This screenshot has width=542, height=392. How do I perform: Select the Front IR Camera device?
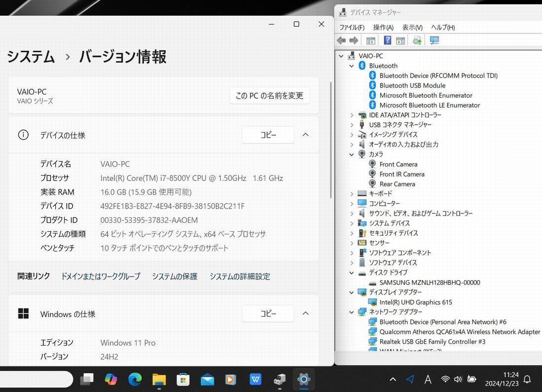(401, 174)
